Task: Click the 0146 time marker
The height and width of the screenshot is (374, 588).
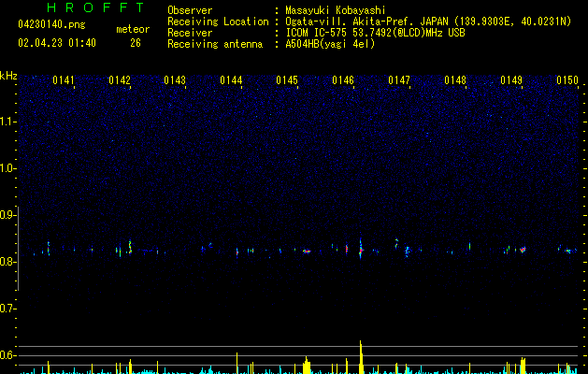Action: click(343, 80)
